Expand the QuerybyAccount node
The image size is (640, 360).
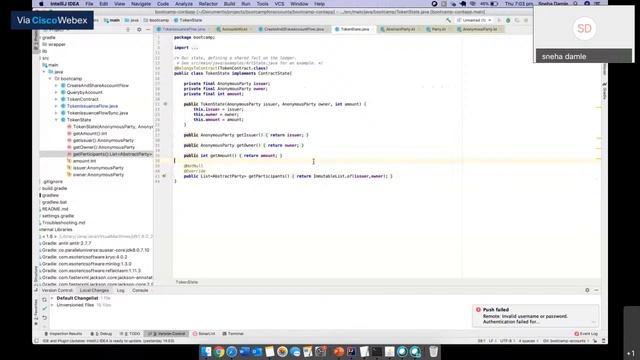point(56,92)
